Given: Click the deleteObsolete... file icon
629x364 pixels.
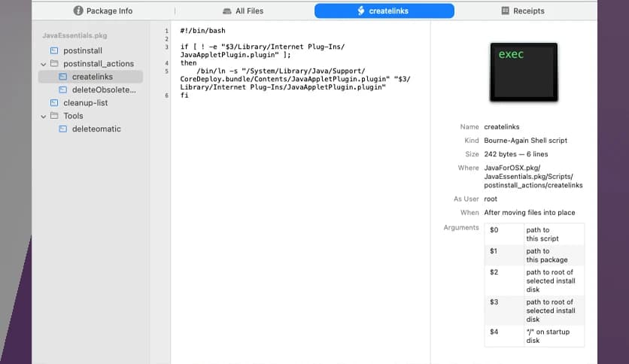Looking at the screenshot, I should point(63,89).
